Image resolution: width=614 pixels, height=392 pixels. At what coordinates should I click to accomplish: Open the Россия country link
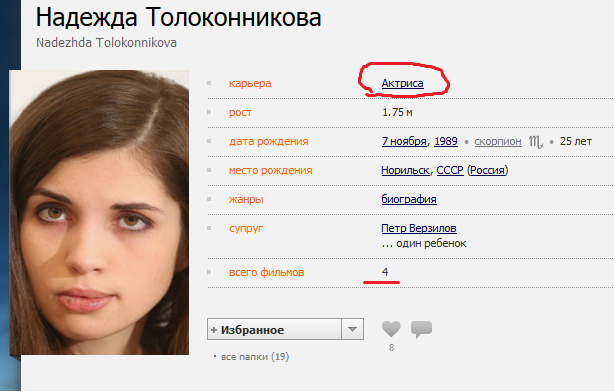[x=488, y=170]
